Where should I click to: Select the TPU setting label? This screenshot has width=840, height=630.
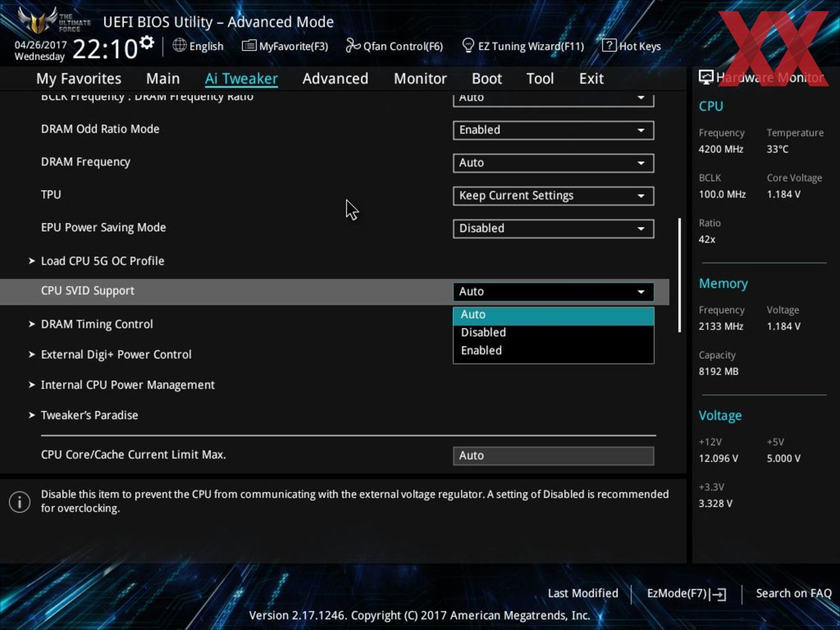click(x=51, y=195)
